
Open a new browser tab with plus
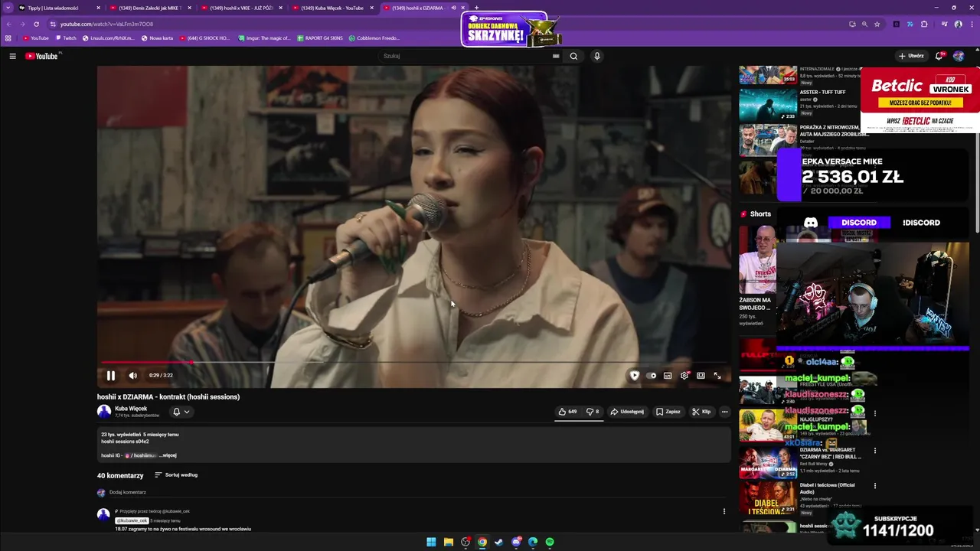476,8
